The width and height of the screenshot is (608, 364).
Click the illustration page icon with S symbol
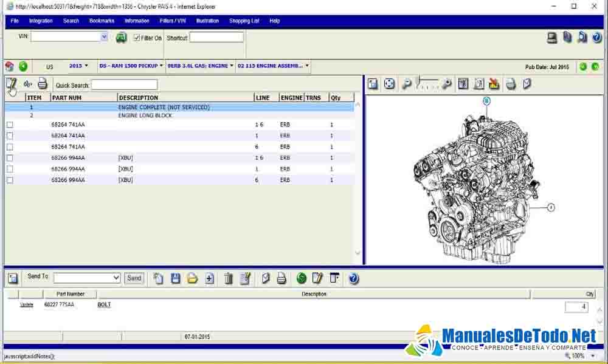click(x=479, y=84)
